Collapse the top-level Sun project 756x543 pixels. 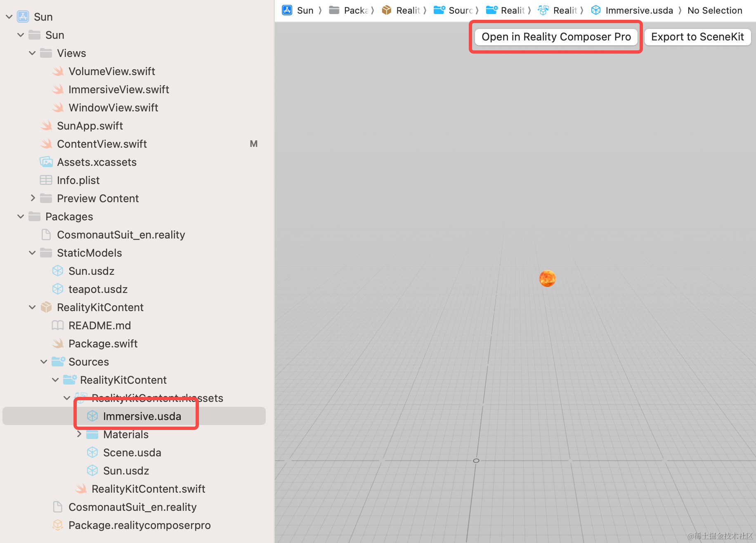(x=9, y=17)
